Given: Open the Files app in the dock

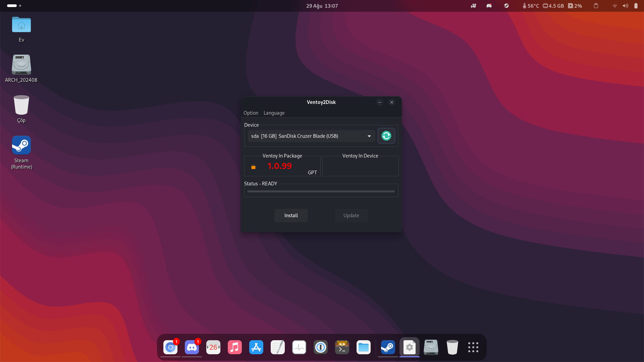Looking at the screenshot, I should pos(364,347).
